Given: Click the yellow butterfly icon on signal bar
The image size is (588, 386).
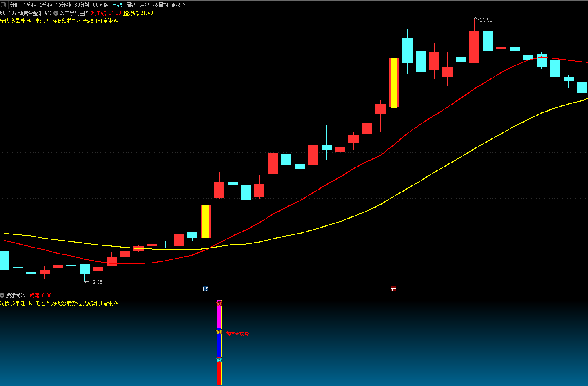Looking at the screenshot, I should tap(219, 332).
